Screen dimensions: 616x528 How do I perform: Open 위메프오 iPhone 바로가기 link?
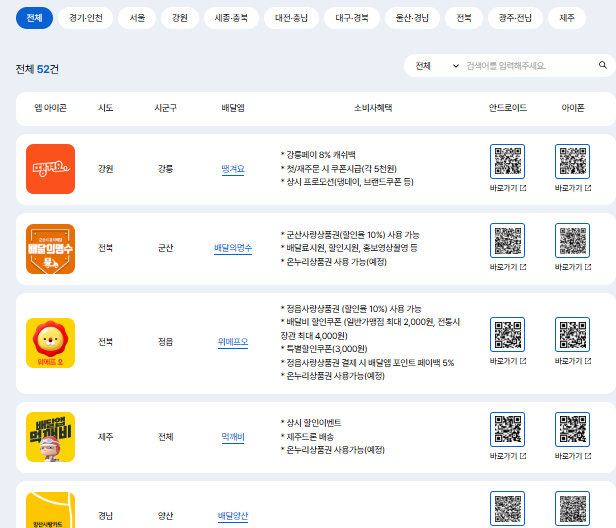[x=573, y=361]
